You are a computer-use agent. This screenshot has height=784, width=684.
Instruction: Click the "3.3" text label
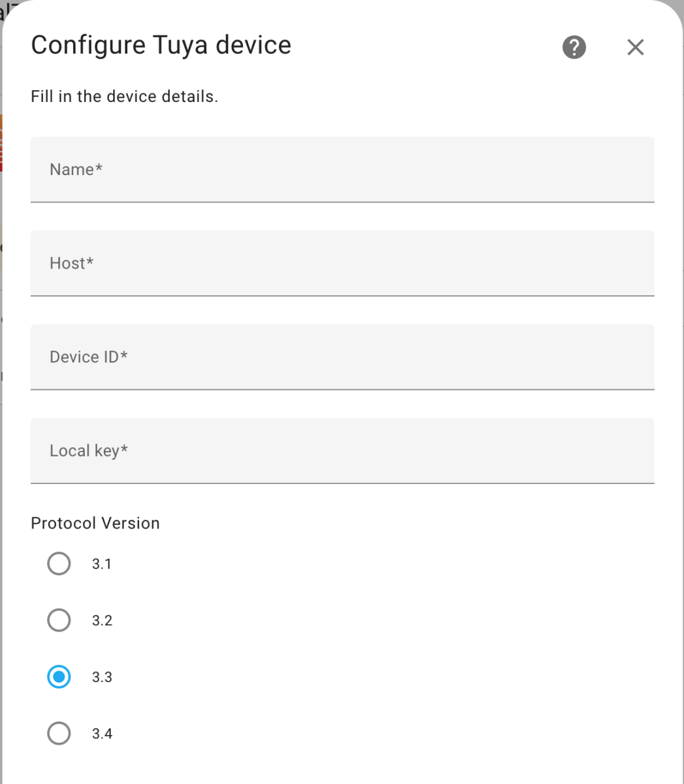click(102, 677)
